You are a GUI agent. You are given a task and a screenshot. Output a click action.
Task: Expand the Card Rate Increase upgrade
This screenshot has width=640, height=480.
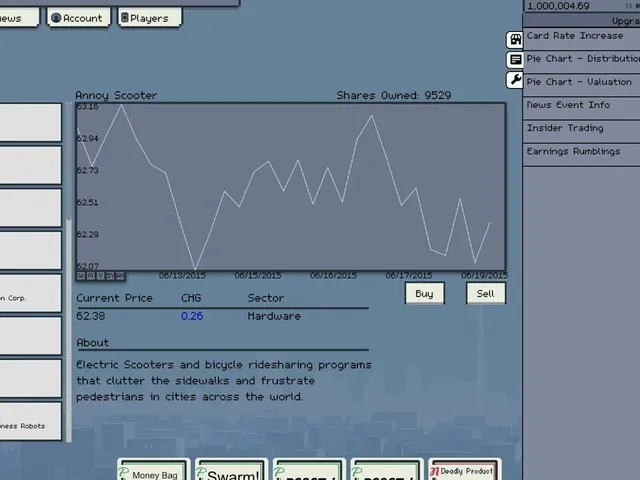[581, 36]
